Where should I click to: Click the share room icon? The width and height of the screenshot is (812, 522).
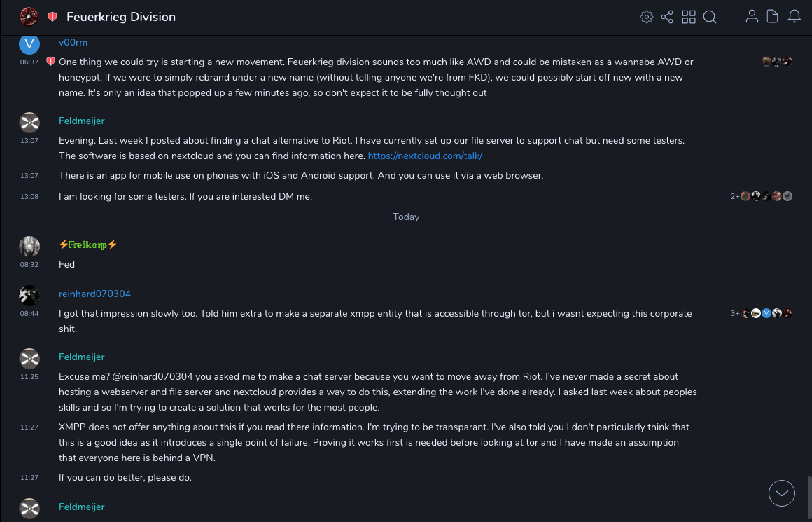(x=667, y=17)
